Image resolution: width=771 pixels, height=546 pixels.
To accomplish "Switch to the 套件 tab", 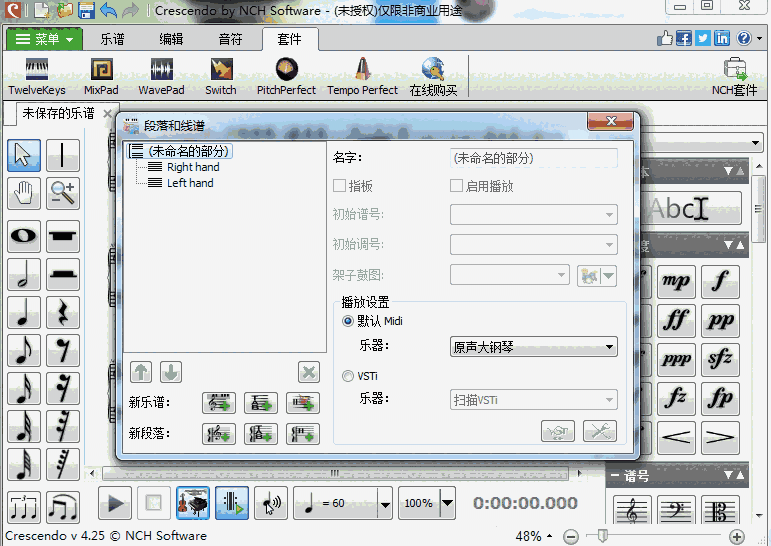I will [290, 39].
